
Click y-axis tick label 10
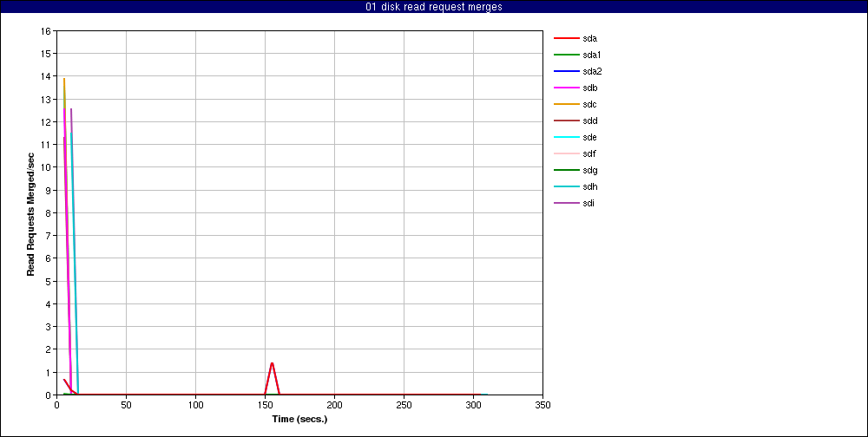[x=46, y=167]
